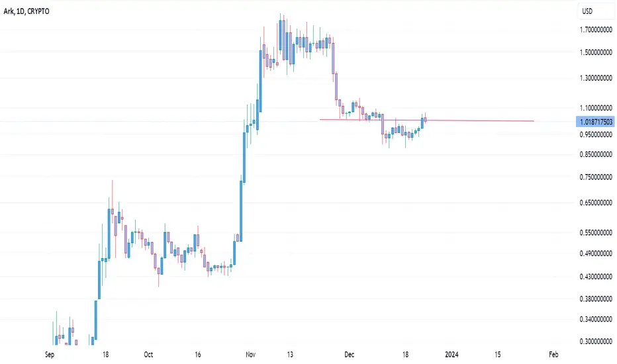Click the 1.700000000 price axis label
This screenshot has height=364, width=617.
pyautogui.click(x=596, y=30)
